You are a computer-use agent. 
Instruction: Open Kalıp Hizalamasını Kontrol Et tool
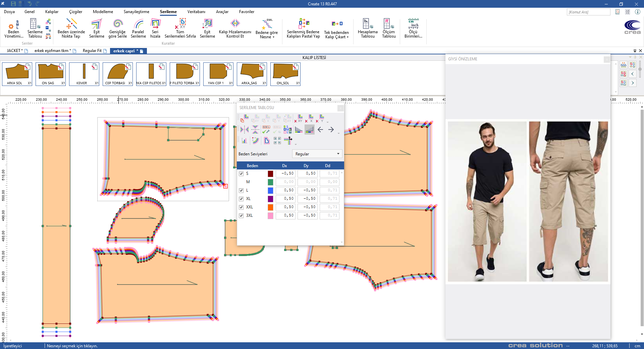click(x=235, y=28)
